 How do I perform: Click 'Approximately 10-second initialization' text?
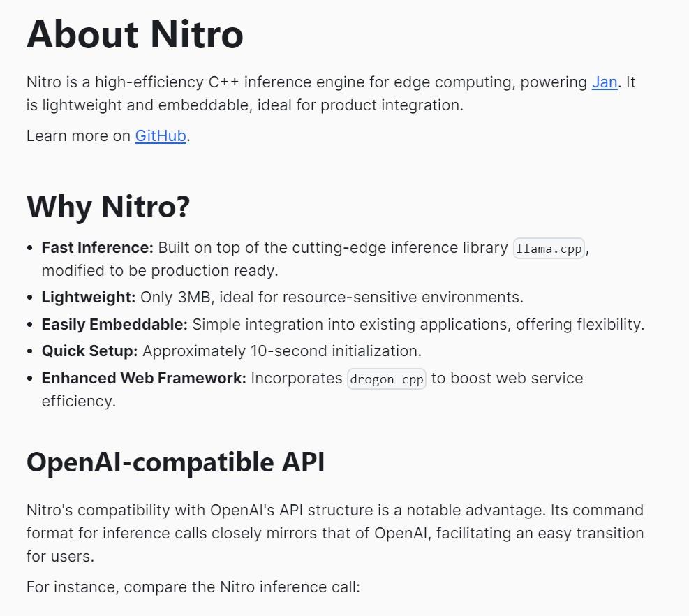281,351
